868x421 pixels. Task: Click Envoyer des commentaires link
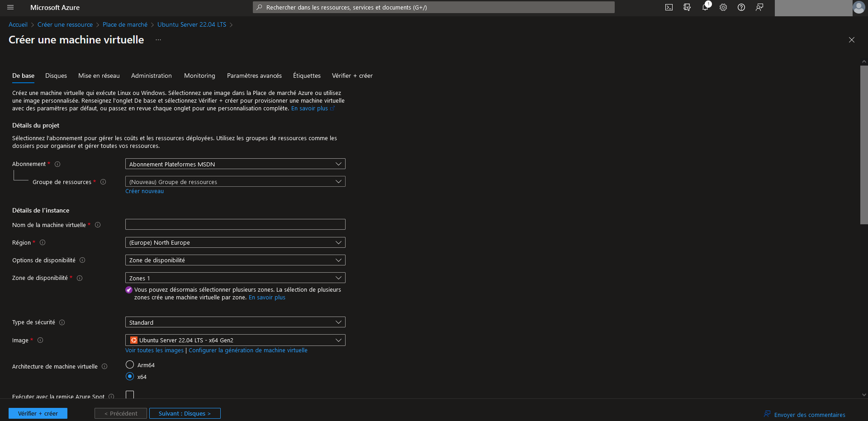[x=810, y=415]
